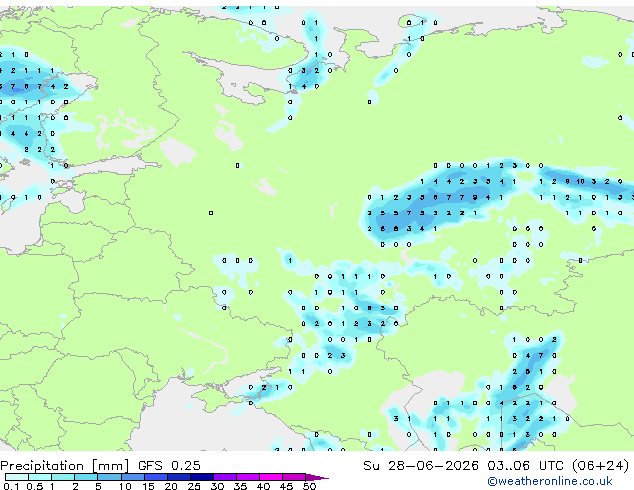Click the '10' precipitation value on the map

[x=580, y=182]
